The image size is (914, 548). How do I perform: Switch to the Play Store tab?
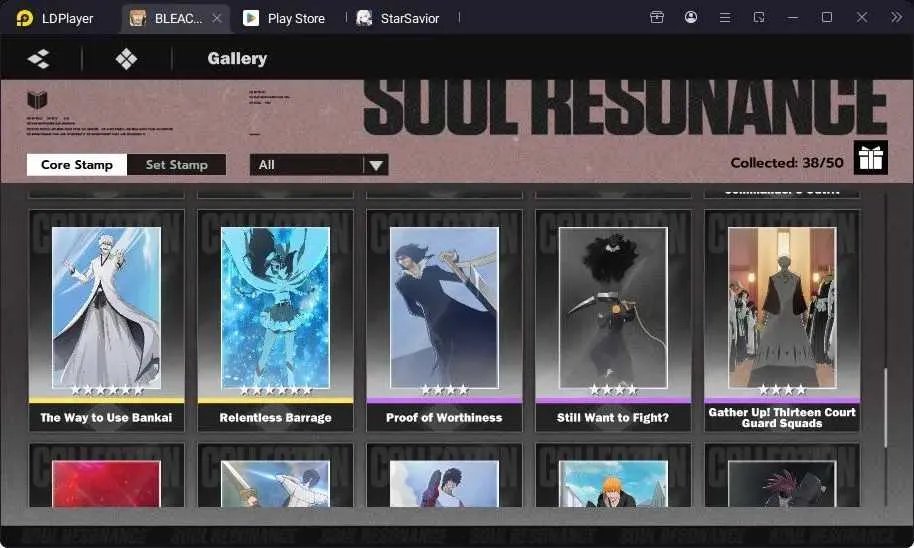coord(284,18)
